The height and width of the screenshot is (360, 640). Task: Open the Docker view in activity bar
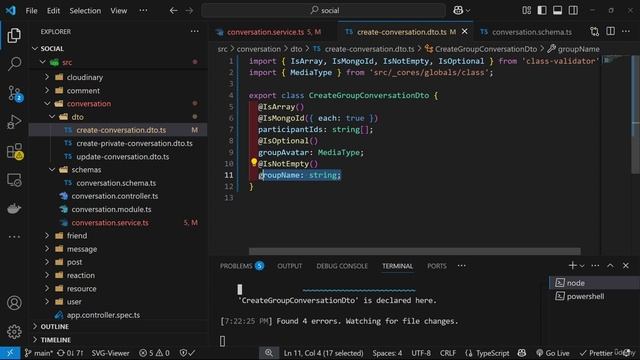(14, 208)
